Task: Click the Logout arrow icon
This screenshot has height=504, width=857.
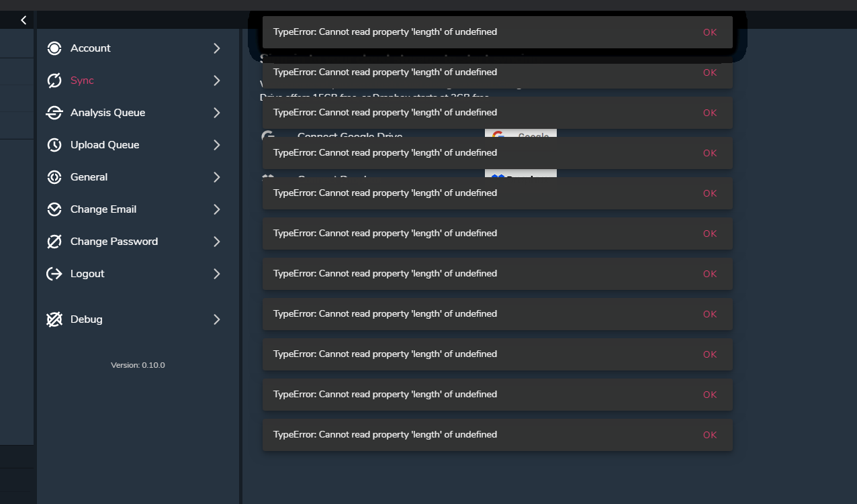Action: point(54,274)
